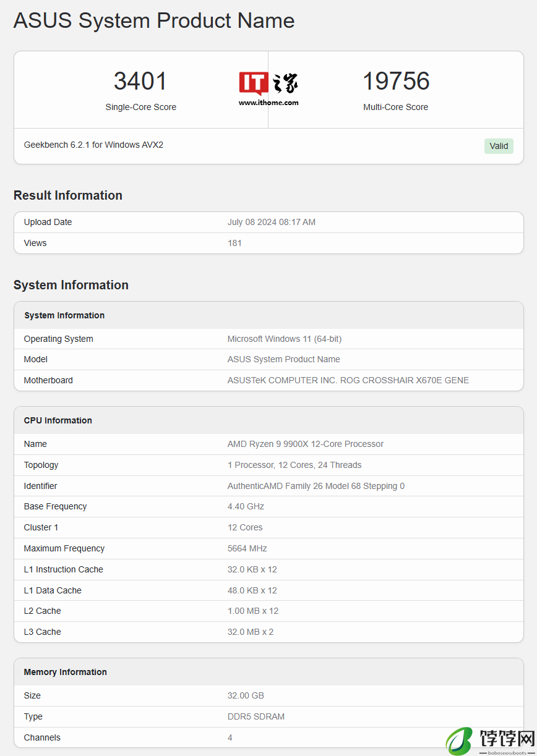Click the Topology label
The image size is (537, 756).
coord(41,465)
